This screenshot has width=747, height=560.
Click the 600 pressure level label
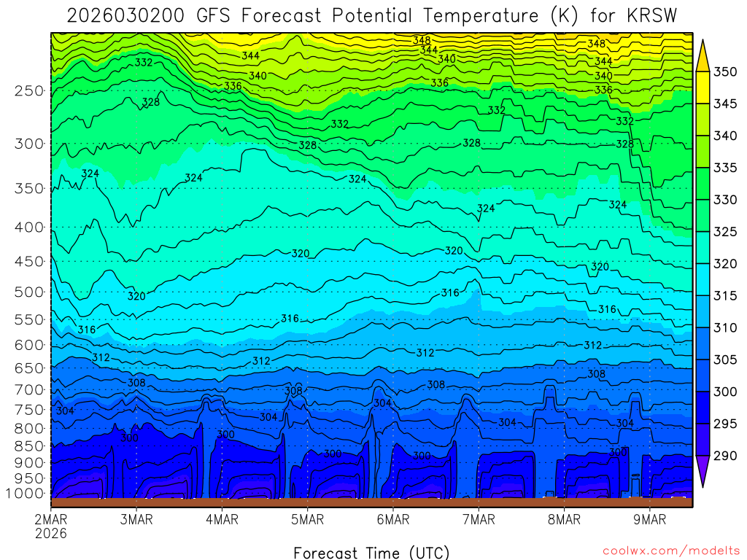(x=29, y=345)
